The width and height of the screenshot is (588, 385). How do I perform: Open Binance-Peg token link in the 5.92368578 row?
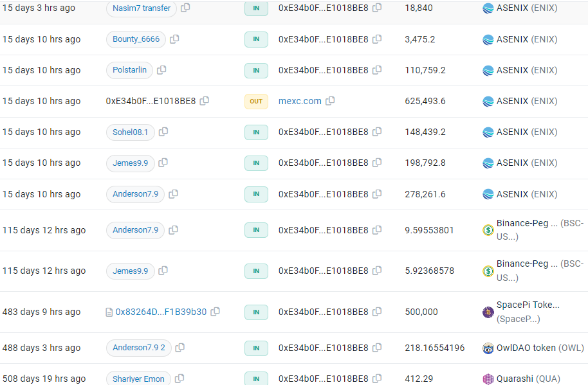click(540, 271)
